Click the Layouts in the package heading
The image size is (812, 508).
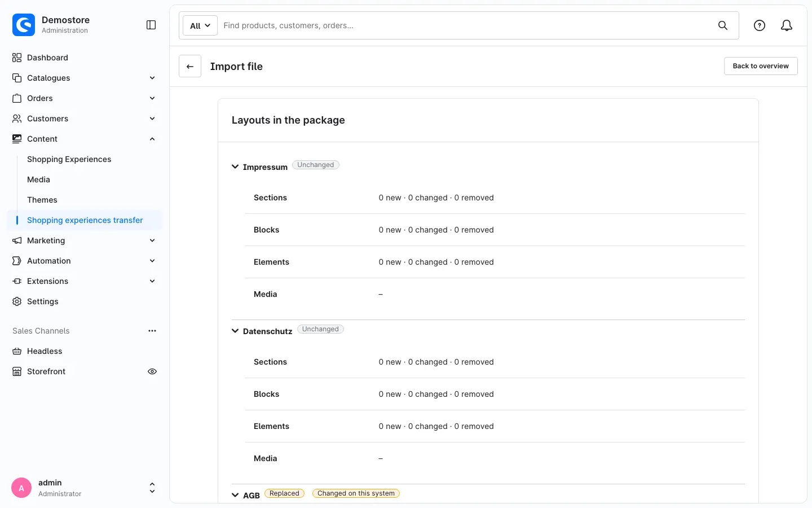pos(288,120)
